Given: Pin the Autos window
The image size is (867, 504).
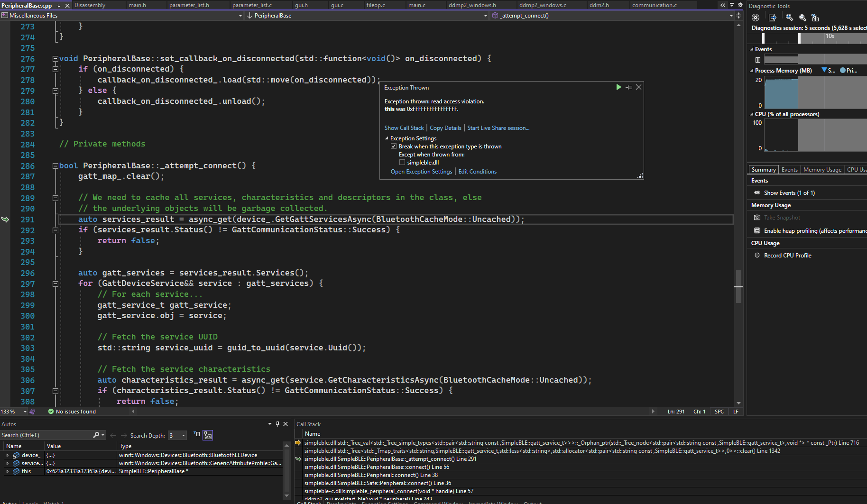Looking at the screenshot, I should click(x=277, y=424).
